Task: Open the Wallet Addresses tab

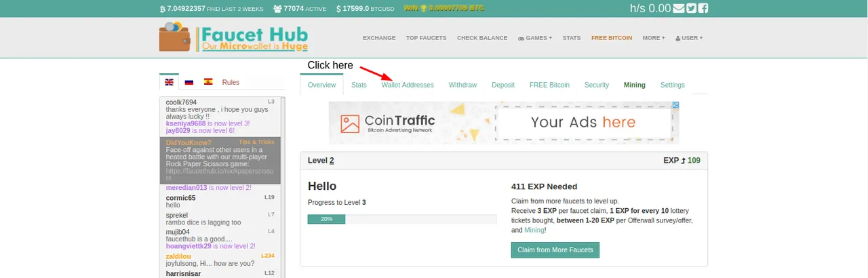Action: coord(408,85)
